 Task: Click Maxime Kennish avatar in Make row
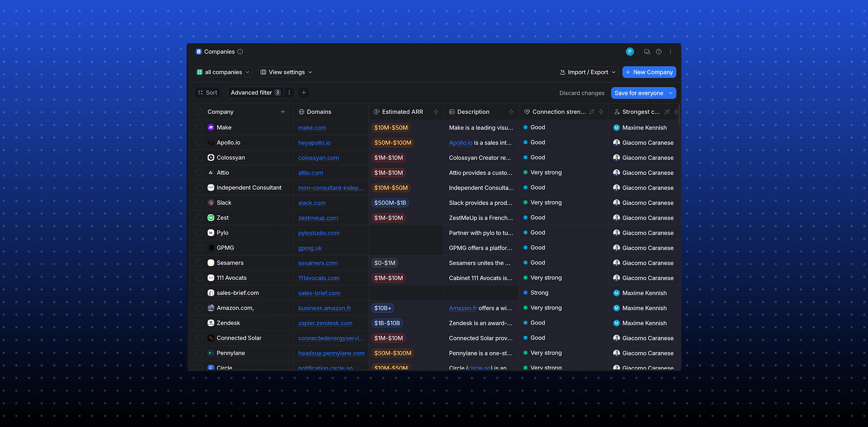pyautogui.click(x=616, y=128)
